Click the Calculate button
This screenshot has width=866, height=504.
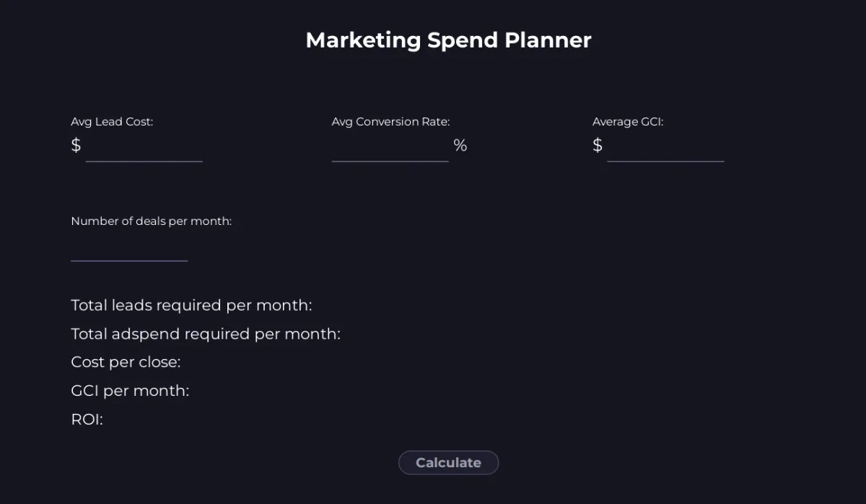tap(448, 463)
